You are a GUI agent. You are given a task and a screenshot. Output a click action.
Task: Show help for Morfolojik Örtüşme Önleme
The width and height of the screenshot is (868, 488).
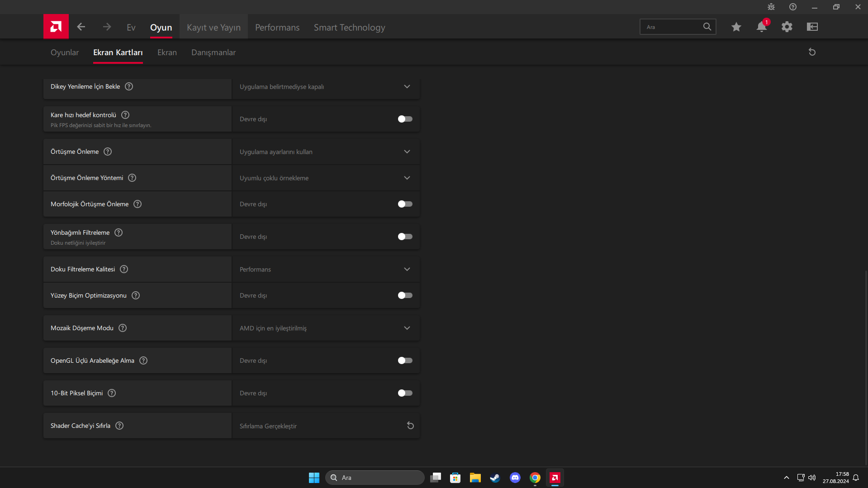(x=138, y=204)
